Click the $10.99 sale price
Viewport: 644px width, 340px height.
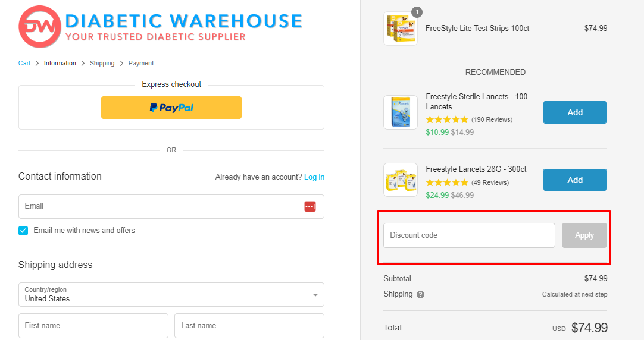coord(437,132)
